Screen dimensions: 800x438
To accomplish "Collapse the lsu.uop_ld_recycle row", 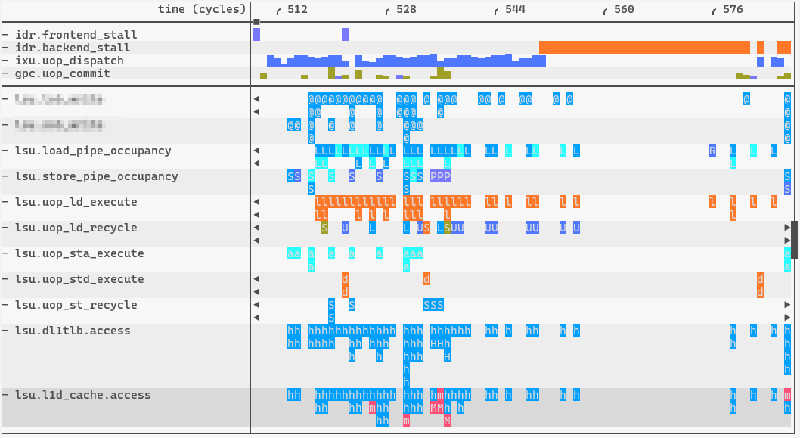I will 5,228.
